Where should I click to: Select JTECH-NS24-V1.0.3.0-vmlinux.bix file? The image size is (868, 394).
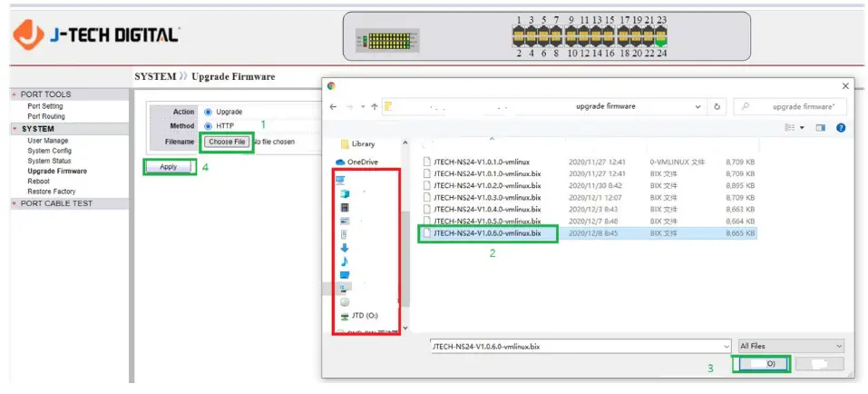(x=483, y=198)
